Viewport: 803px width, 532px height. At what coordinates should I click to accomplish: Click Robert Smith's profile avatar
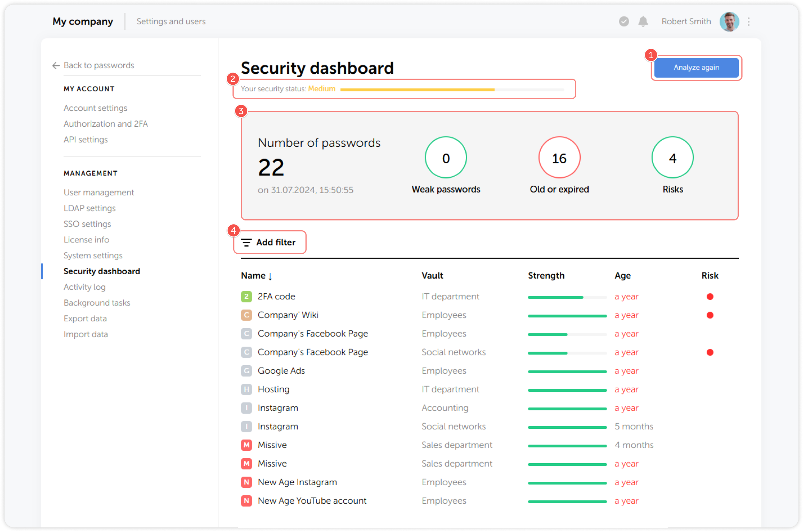(x=730, y=22)
